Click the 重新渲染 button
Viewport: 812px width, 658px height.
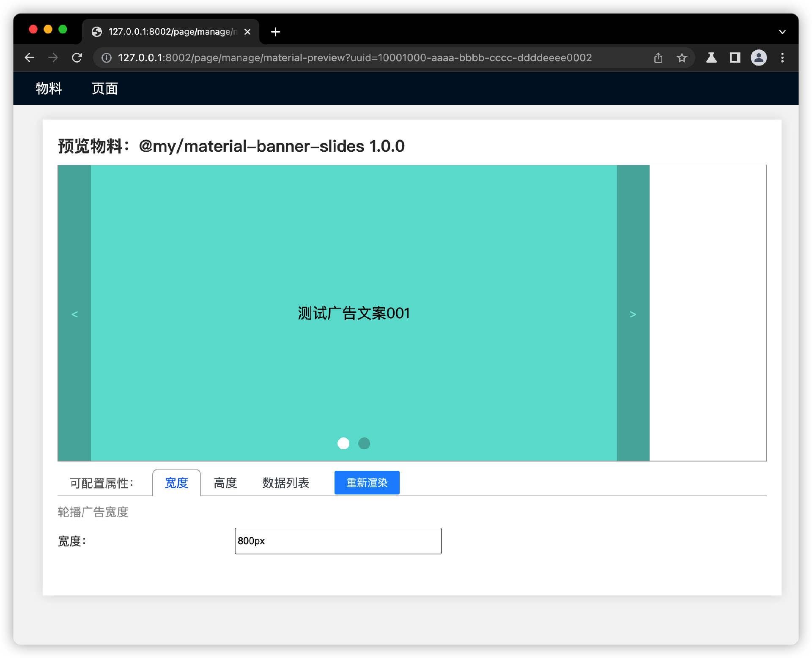[367, 483]
